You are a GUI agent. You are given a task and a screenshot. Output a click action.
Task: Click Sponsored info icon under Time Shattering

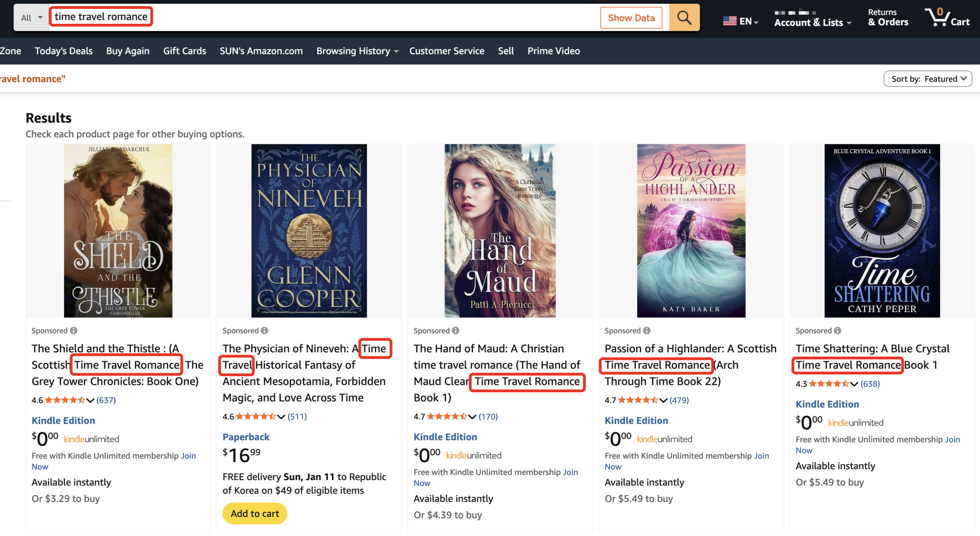838,330
